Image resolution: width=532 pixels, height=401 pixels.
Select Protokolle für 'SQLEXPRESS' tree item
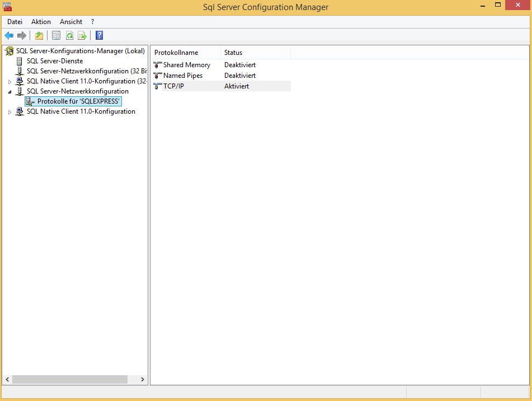78,101
